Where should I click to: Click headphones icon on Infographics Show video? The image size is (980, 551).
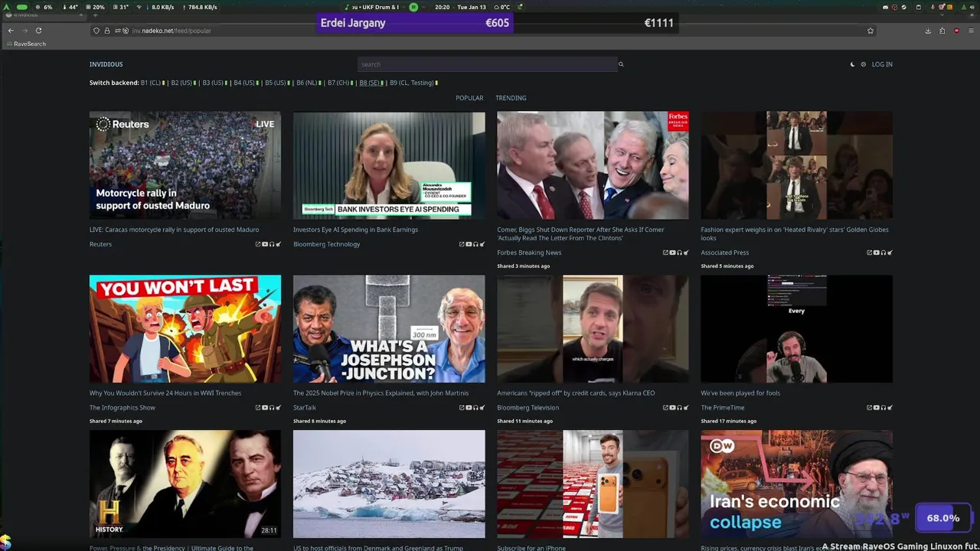pos(272,408)
